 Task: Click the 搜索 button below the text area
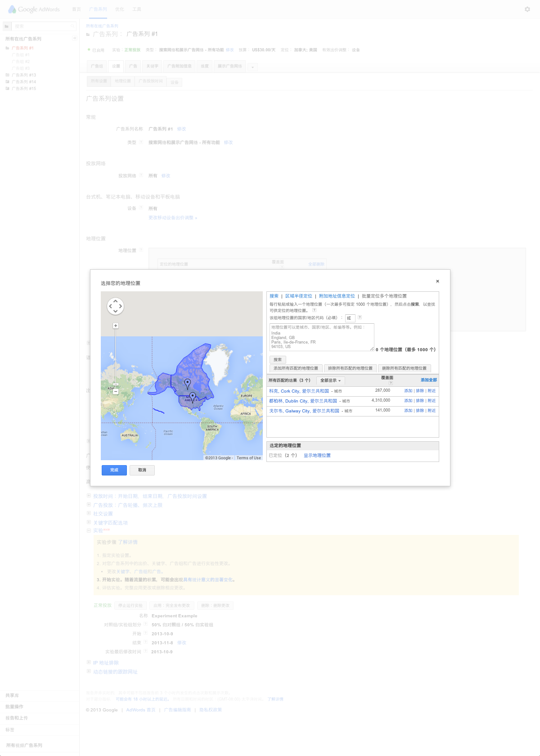click(x=278, y=360)
